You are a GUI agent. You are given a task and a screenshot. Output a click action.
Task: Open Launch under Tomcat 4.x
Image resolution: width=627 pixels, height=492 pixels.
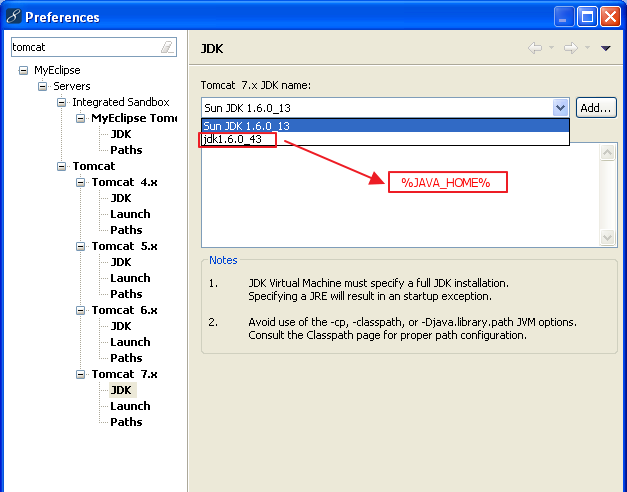[x=130, y=214]
